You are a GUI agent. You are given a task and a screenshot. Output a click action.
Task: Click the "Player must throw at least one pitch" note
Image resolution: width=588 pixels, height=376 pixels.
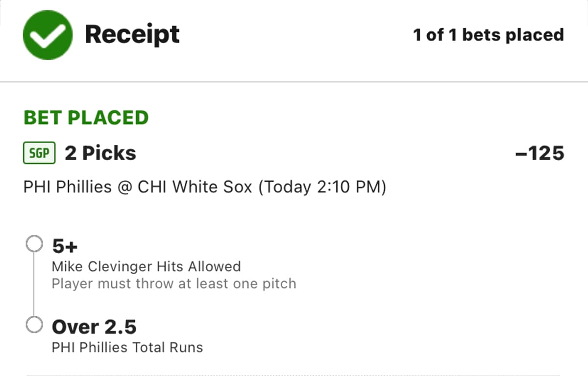tap(174, 283)
